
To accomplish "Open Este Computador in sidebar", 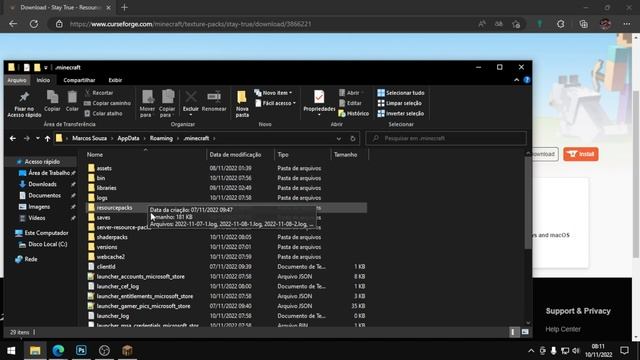I will 46,233.
